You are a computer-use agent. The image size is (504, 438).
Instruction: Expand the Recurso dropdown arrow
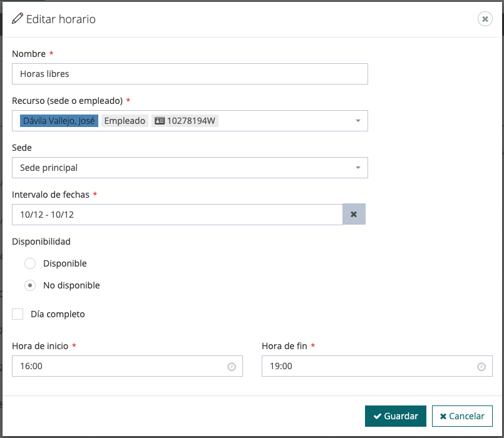(357, 121)
